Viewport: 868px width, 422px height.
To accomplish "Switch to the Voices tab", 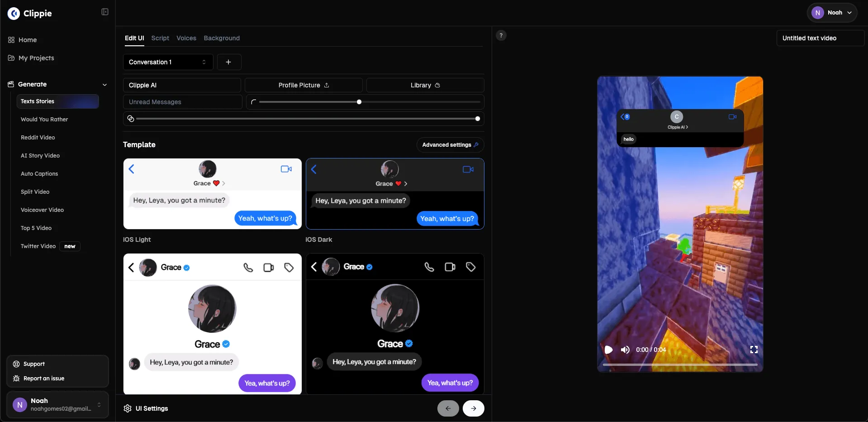I will (186, 38).
